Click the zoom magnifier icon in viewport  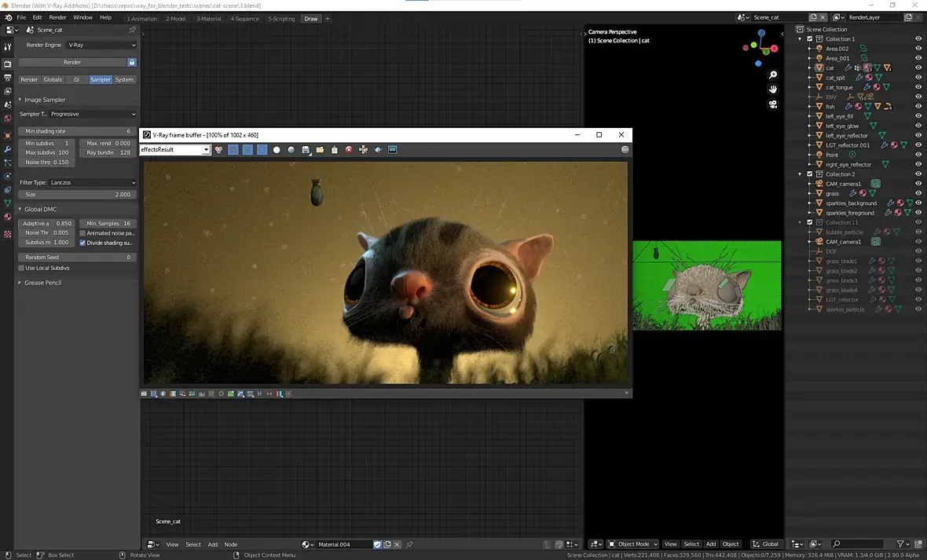click(773, 75)
